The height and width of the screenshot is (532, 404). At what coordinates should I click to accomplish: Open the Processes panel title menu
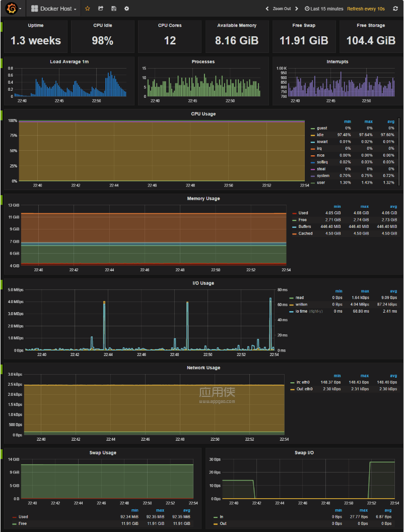tap(203, 62)
